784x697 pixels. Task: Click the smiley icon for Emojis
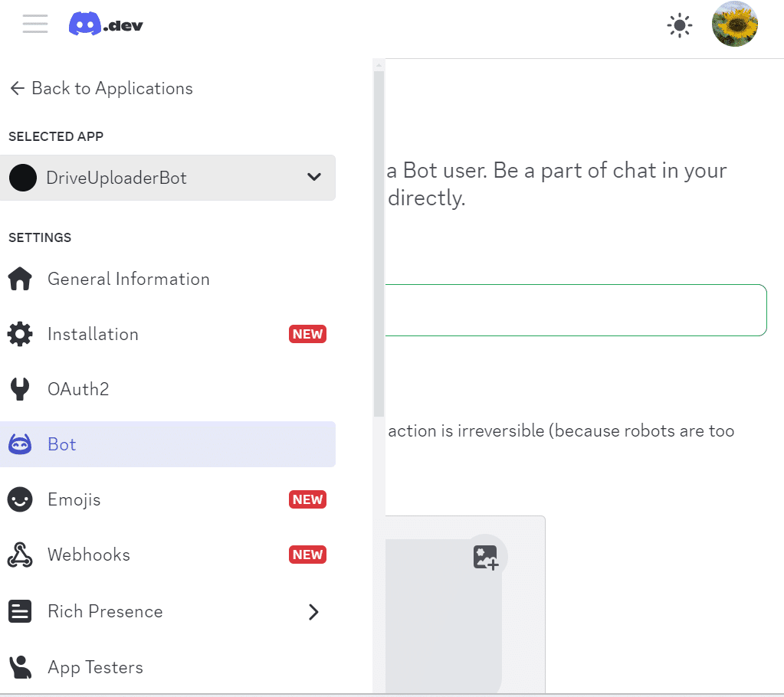pos(20,499)
